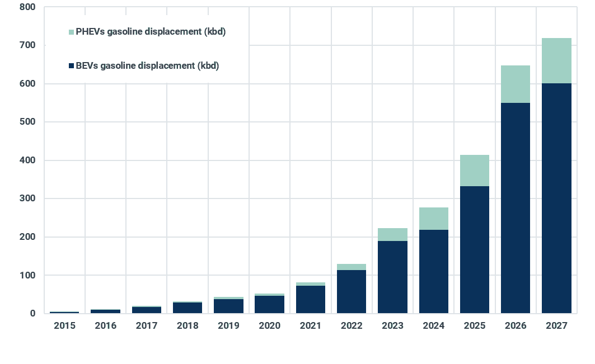Select the light PHEVs segment for 2025

474,171
